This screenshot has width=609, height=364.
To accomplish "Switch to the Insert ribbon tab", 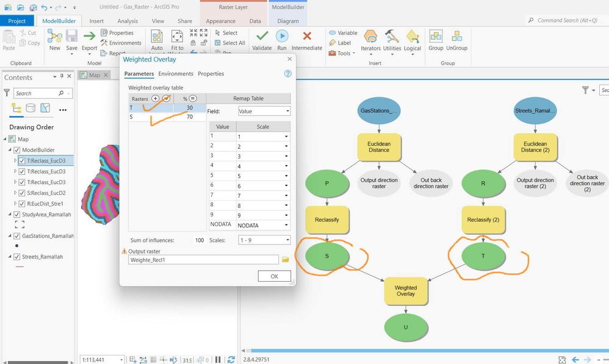I will [96, 21].
